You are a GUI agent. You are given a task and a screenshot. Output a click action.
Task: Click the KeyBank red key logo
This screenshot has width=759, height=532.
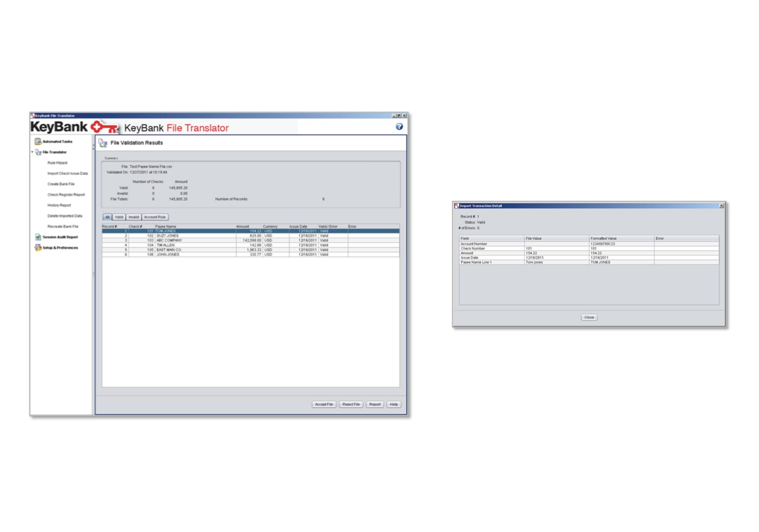pyautogui.click(x=105, y=127)
